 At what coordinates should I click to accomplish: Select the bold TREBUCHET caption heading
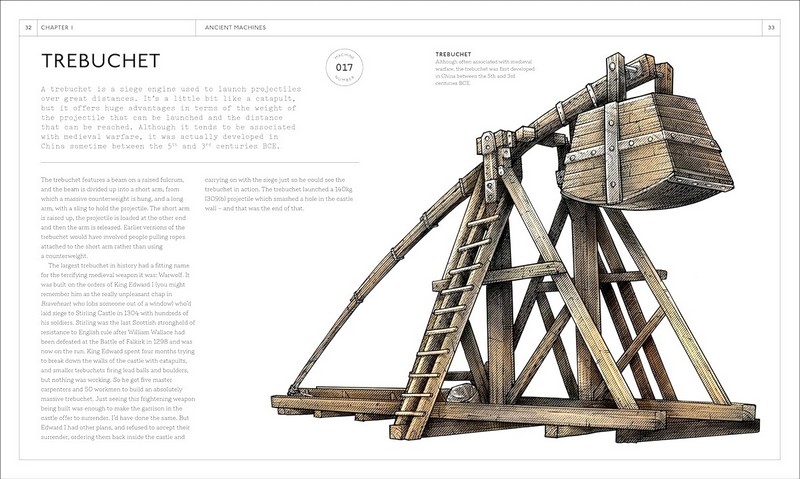pos(449,52)
